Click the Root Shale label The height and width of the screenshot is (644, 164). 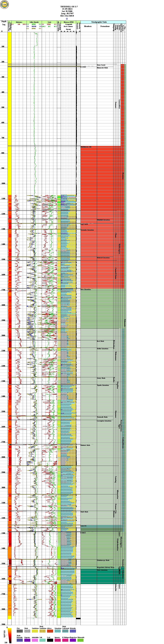coord(101,341)
